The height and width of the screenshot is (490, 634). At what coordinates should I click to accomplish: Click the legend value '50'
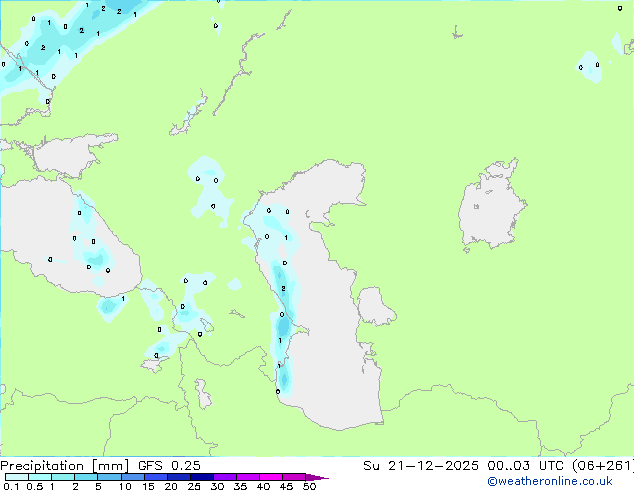[310, 486]
